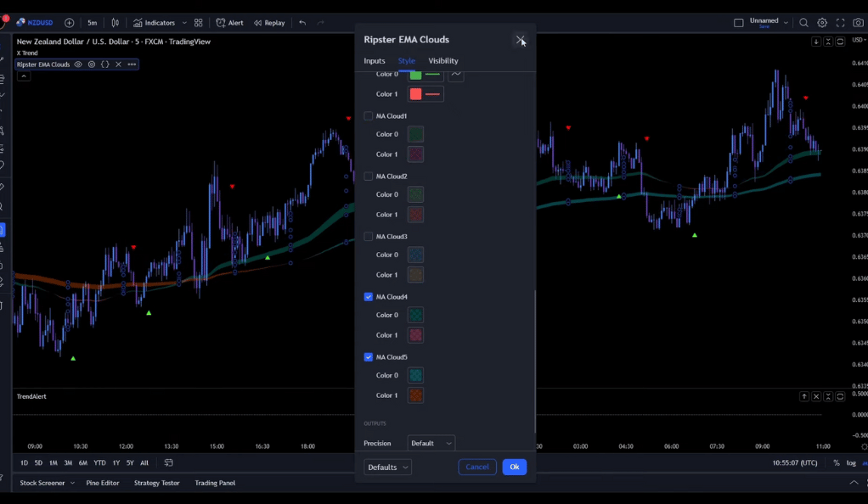Open the 5m interval selector

(93, 23)
